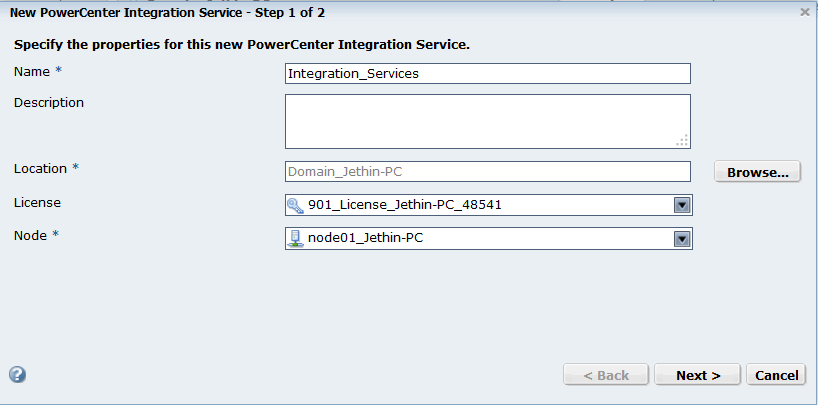Expand the Node dropdown arrow
818x405 pixels.
click(681, 239)
